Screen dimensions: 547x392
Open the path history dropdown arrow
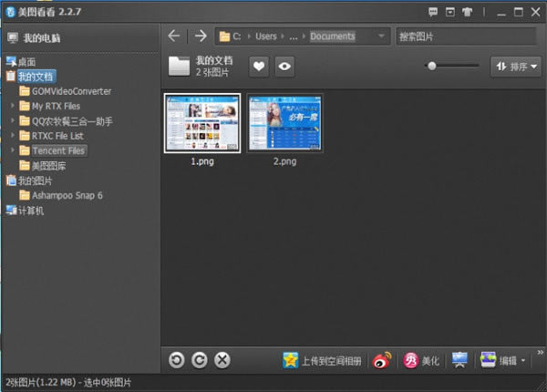tap(381, 36)
